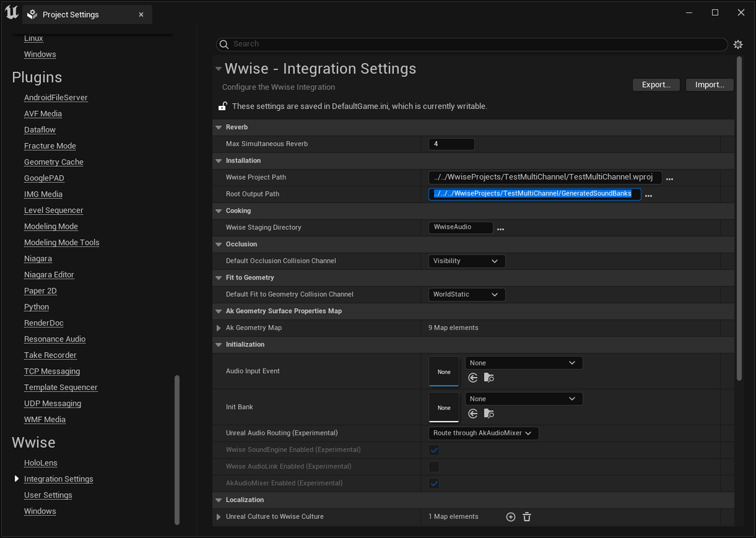Viewport: 756px width, 538px height.
Task: Click the Max Simultaneous Reverb value field
Action: [451, 144]
